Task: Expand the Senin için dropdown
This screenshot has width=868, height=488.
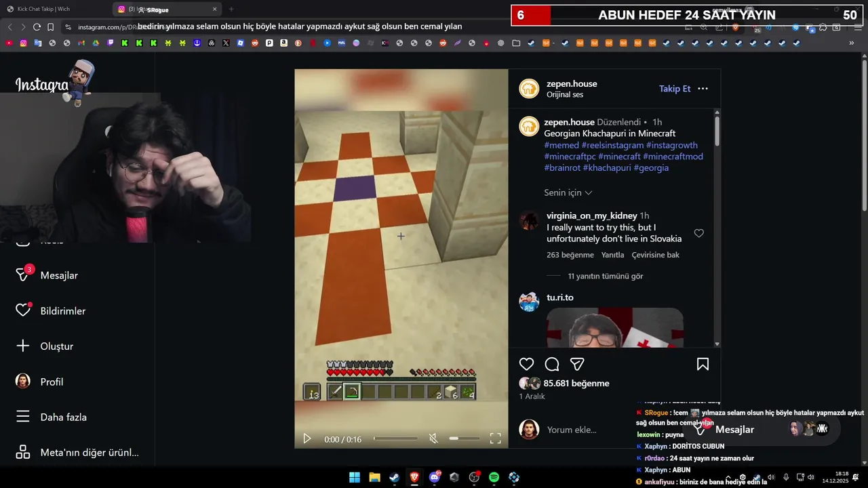Action: click(568, 192)
